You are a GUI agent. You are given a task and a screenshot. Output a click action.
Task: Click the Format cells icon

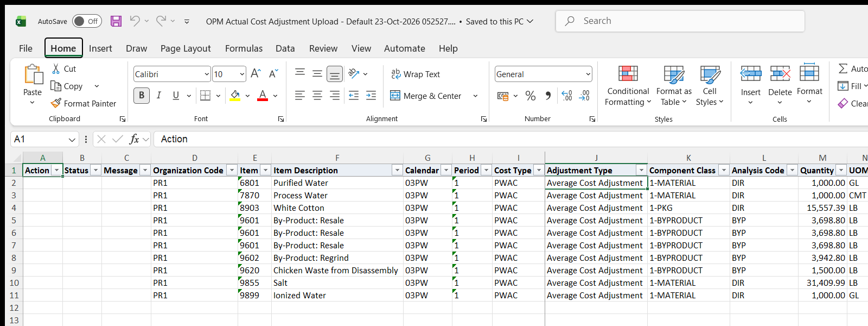pyautogui.click(x=809, y=73)
